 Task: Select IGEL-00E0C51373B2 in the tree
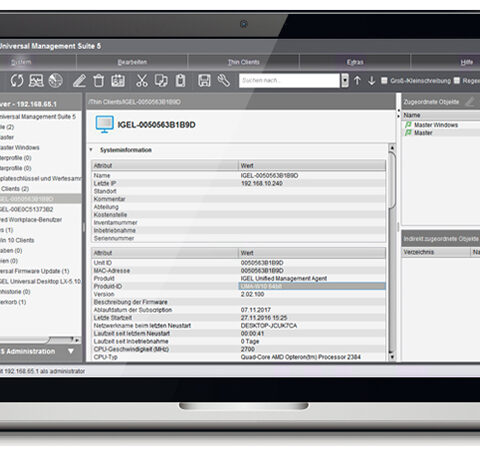[26, 209]
